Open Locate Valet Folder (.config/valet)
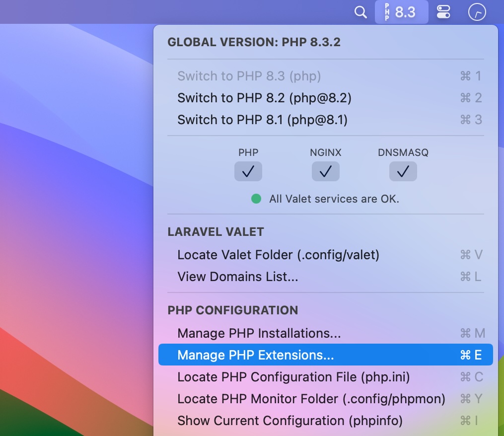504x436 pixels. 326,255
